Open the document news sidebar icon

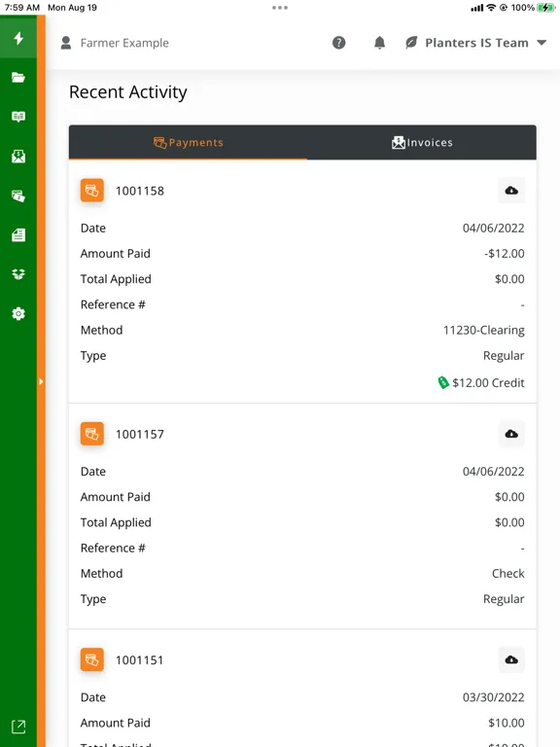coord(18,234)
